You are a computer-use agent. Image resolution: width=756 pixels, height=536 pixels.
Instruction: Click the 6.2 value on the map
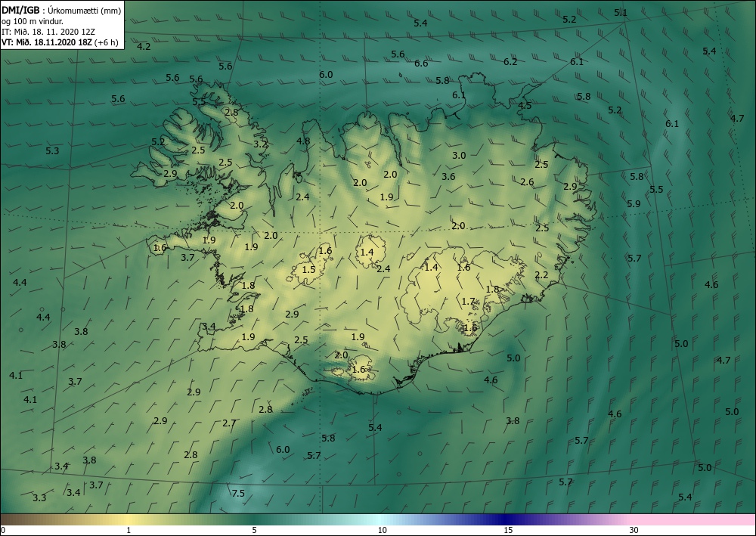(510, 62)
